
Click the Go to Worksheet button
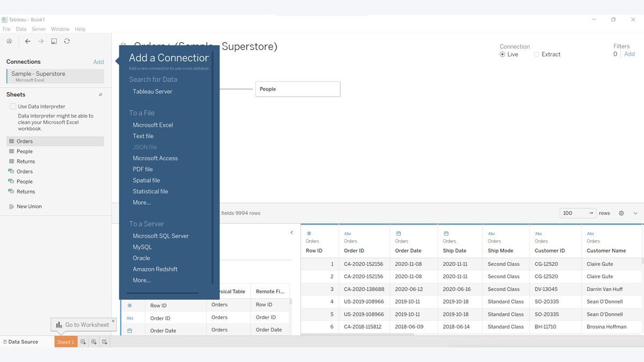pos(83,324)
